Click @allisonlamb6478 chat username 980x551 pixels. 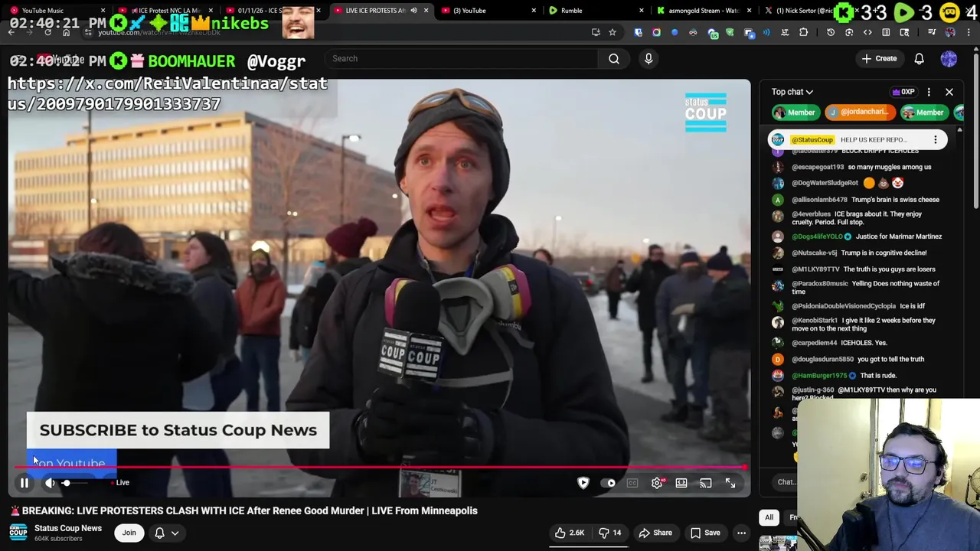(x=819, y=200)
